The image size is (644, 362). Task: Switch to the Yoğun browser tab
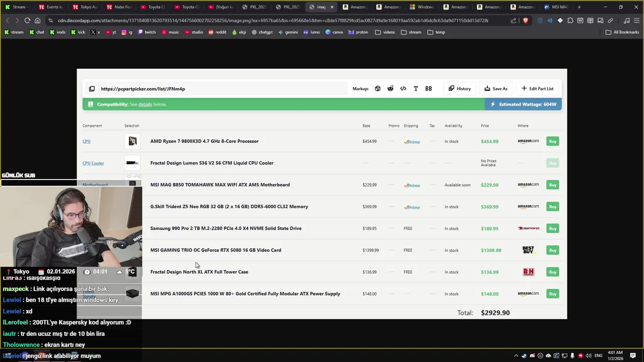(220, 7)
